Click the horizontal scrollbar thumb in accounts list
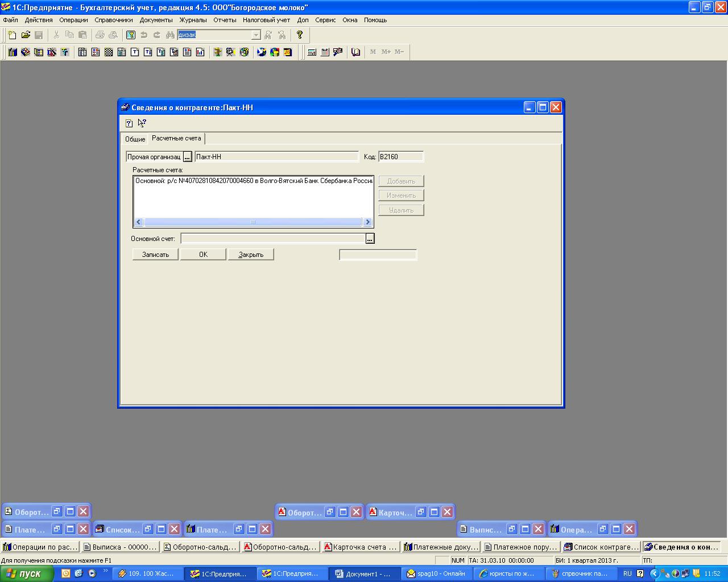 click(x=253, y=222)
